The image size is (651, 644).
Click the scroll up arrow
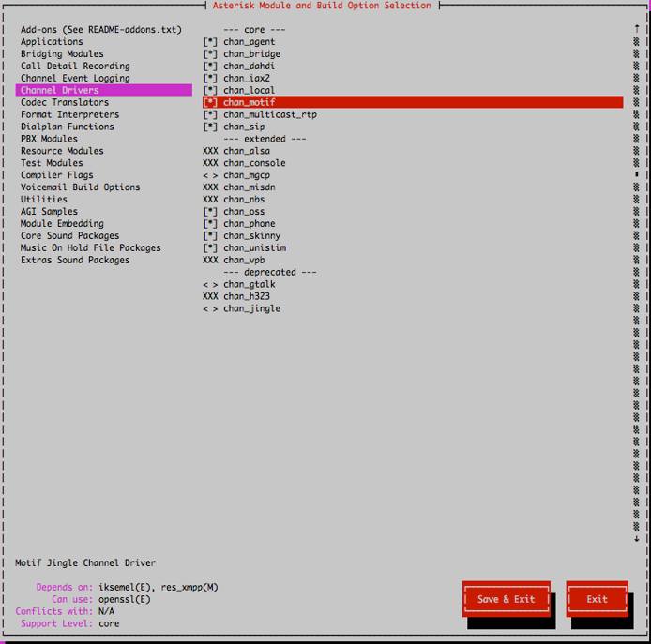pos(637,30)
